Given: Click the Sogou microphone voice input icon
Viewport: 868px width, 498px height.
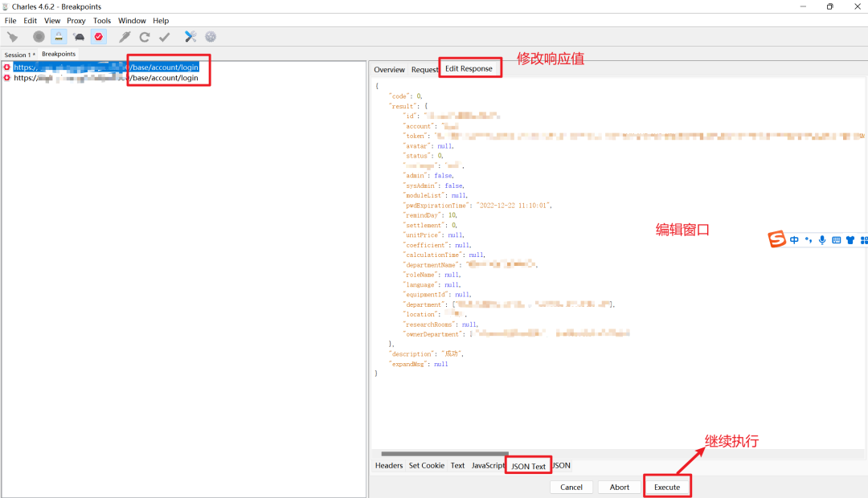Looking at the screenshot, I should click(x=822, y=239).
